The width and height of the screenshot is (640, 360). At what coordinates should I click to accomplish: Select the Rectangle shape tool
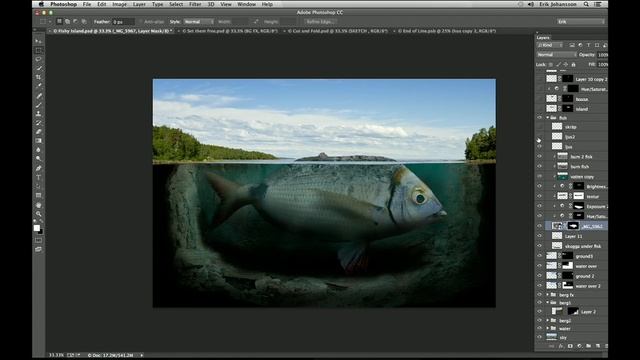tap(38, 195)
